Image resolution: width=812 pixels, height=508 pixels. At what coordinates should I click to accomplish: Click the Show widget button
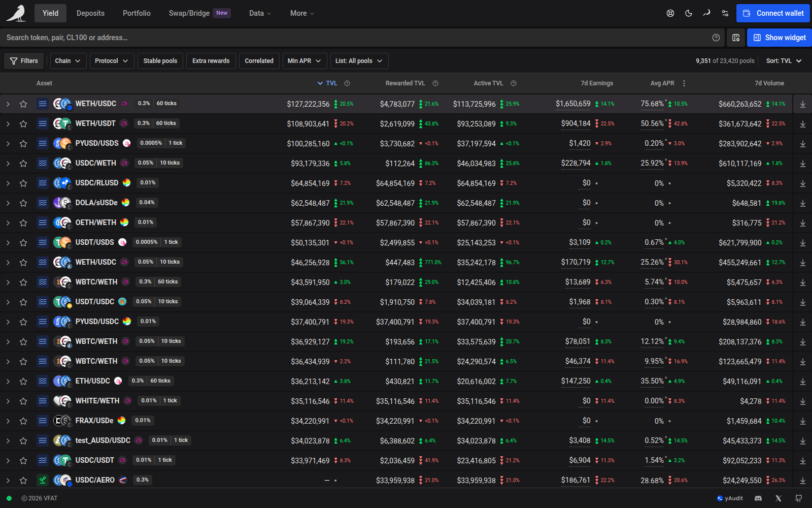pos(780,38)
